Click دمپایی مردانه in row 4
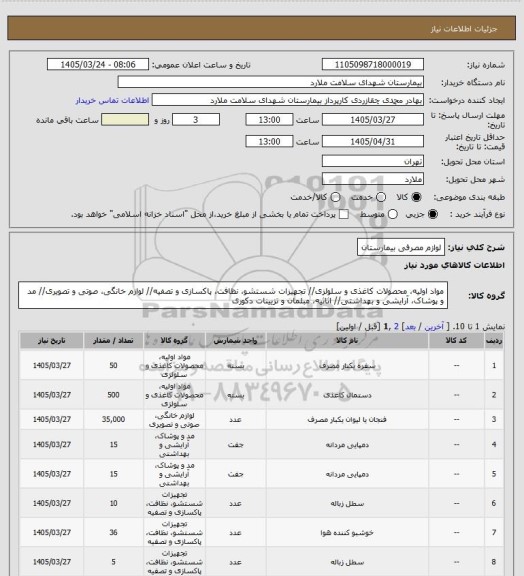The width and height of the screenshot is (524, 576). click(347, 445)
